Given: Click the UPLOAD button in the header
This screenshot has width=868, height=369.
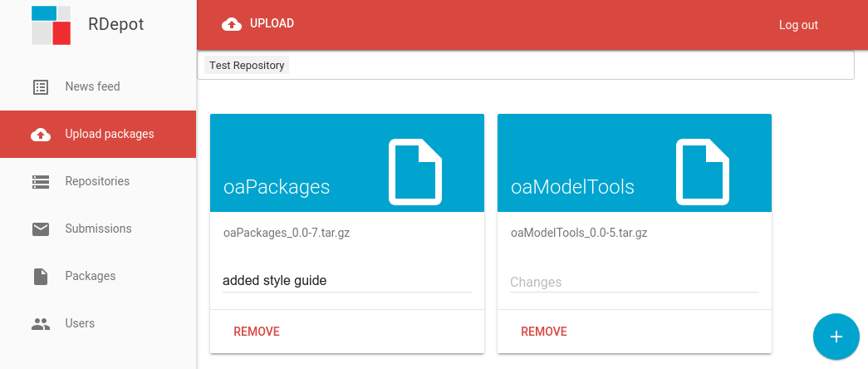Looking at the screenshot, I should point(258,24).
